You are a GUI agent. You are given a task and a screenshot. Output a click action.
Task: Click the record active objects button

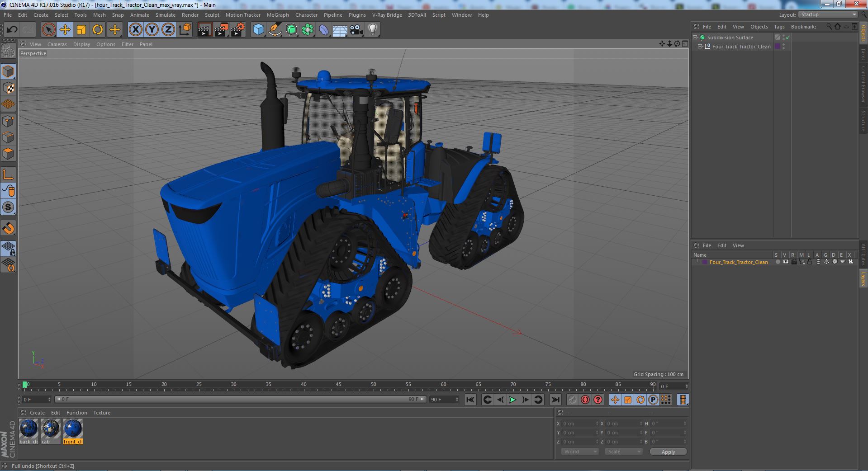pos(572,400)
